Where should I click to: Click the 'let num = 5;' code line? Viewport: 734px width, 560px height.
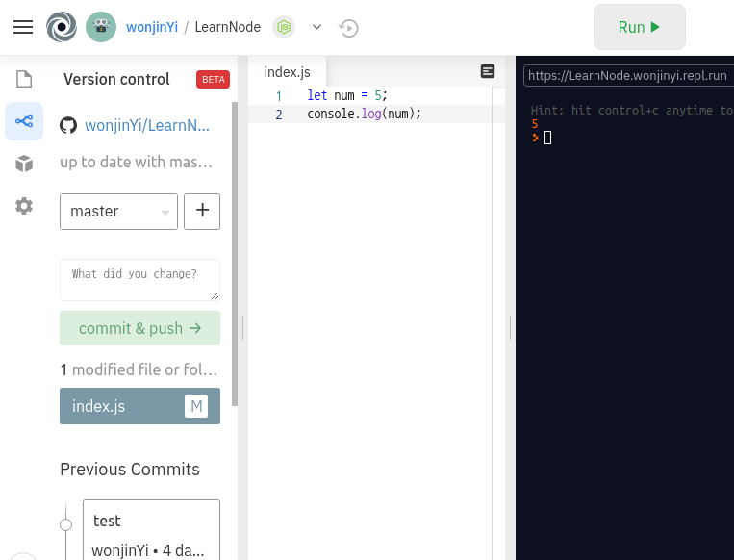pyautogui.click(x=347, y=95)
